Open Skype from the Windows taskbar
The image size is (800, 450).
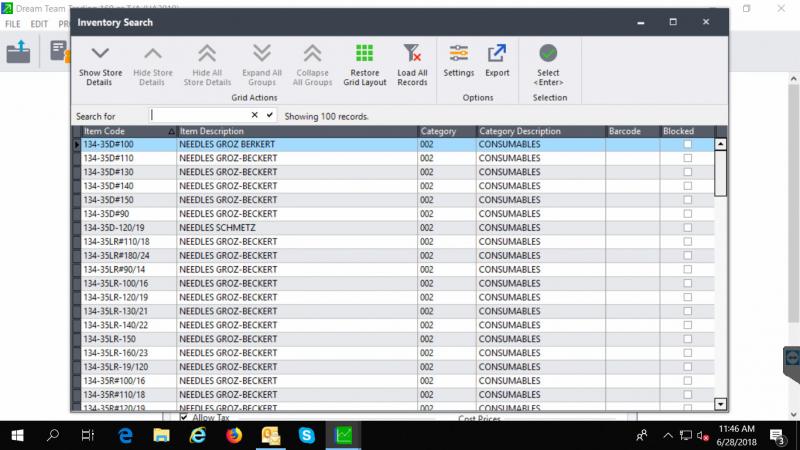307,435
